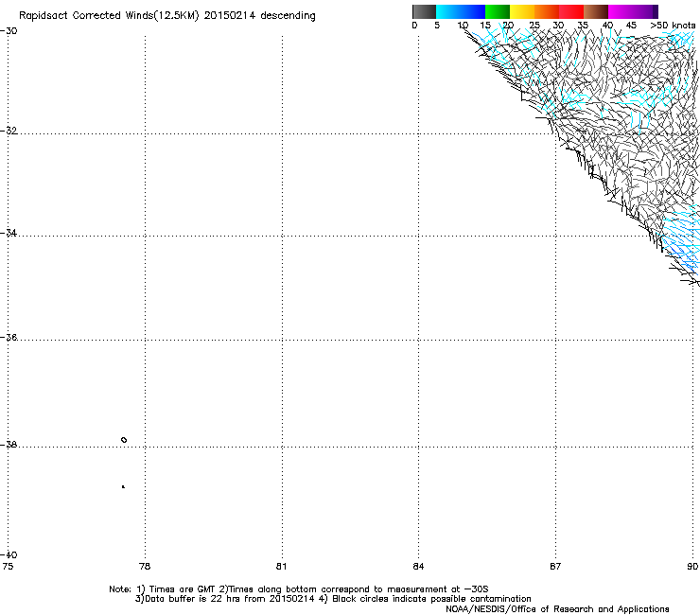This screenshot has width=700, height=615.
Task: Select the green 15-20 knots legend band
Action: pos(498,11)
